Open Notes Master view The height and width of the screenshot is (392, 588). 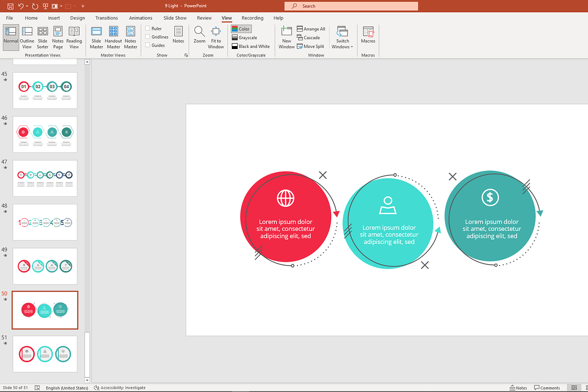[x=131, y=37]
